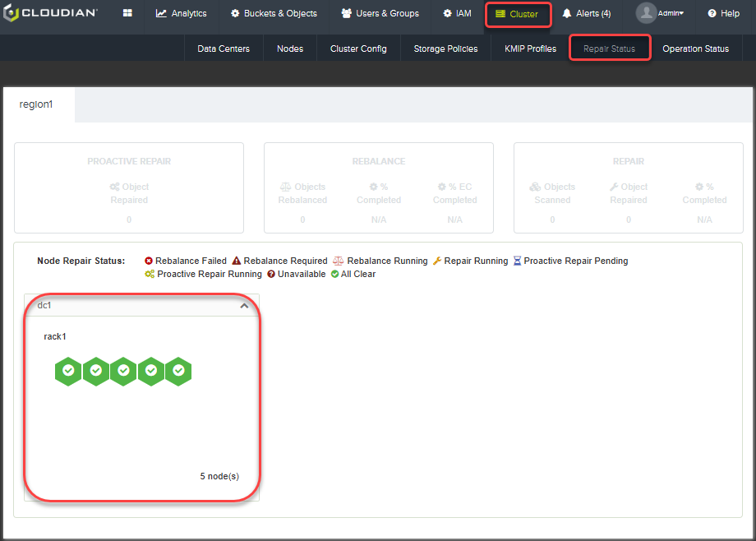View the Operation Status page
Screen dimensions: 756x541
coord(695,49)
